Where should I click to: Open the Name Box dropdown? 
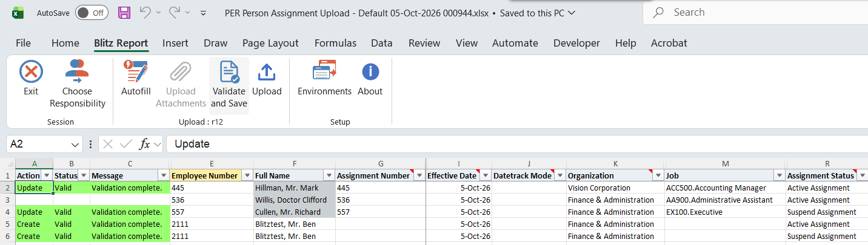point(75,145)
